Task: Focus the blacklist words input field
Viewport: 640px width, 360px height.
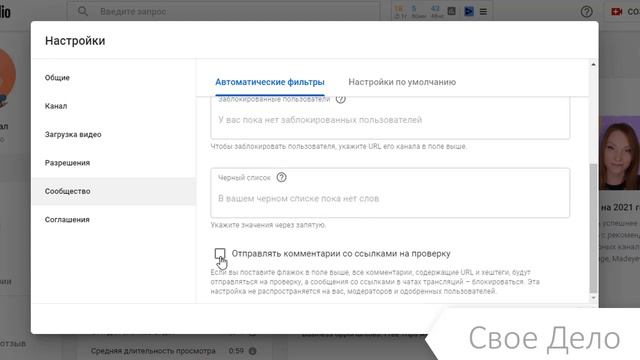Action: click(x=390, y=193)
